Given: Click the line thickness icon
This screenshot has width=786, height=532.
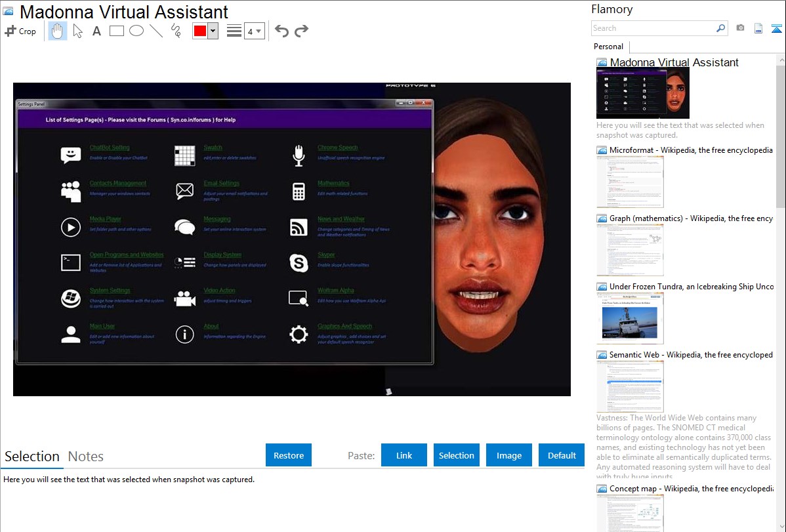Looking at the screenshot, I should point(234,31).
